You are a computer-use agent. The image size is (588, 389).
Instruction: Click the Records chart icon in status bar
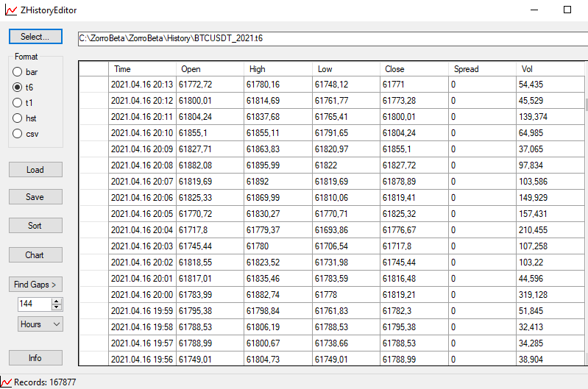click(6, 382)
